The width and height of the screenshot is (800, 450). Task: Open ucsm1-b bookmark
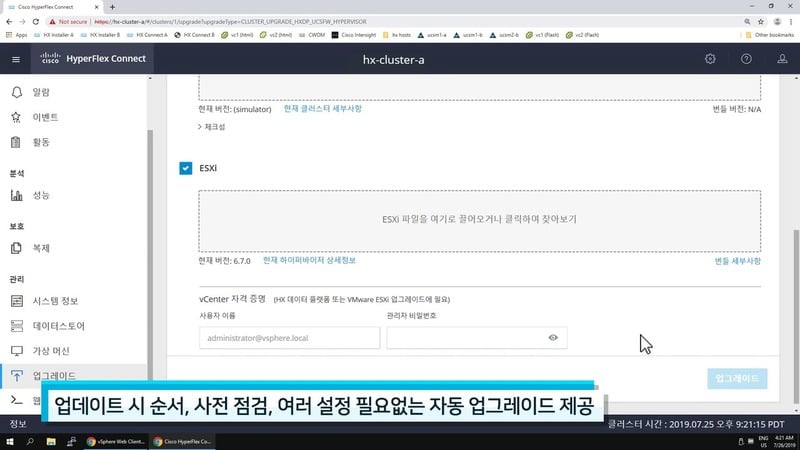(468, 35)
